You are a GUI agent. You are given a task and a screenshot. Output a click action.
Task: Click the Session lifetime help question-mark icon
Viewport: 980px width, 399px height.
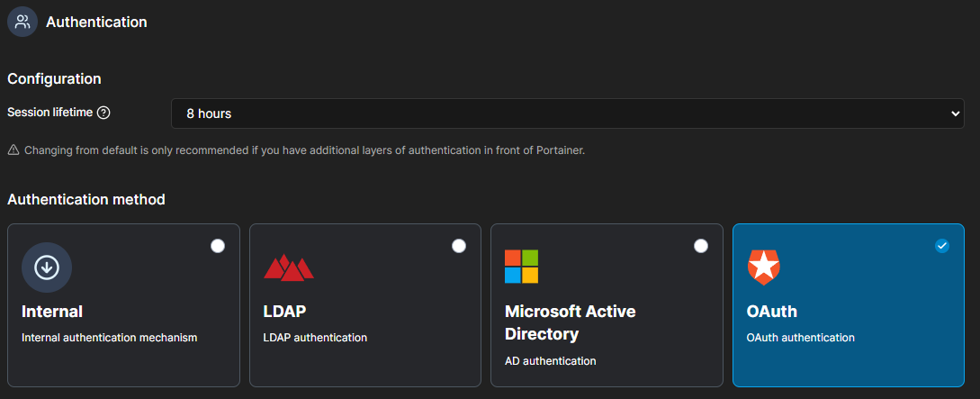103,113
